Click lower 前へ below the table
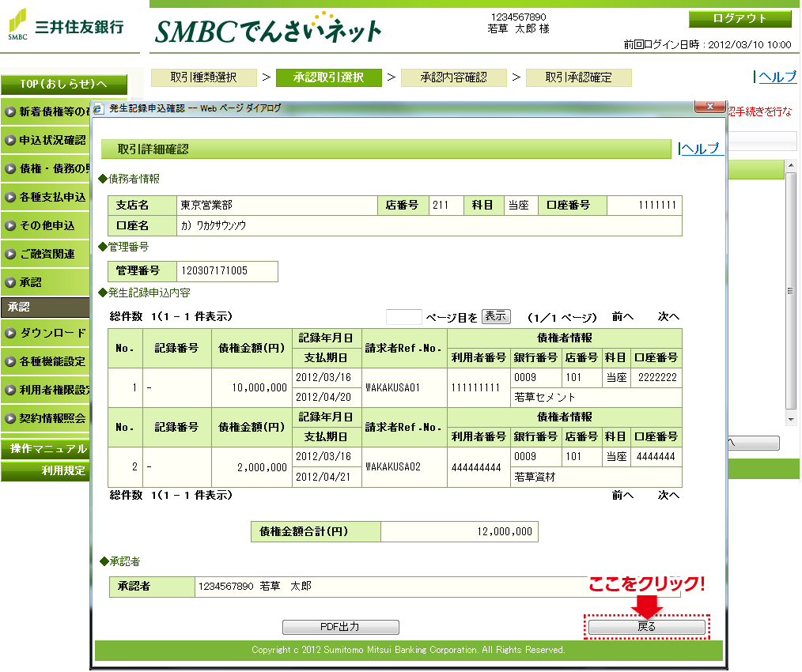The width and height of the screenshot is (802, 672). [622, 496]
